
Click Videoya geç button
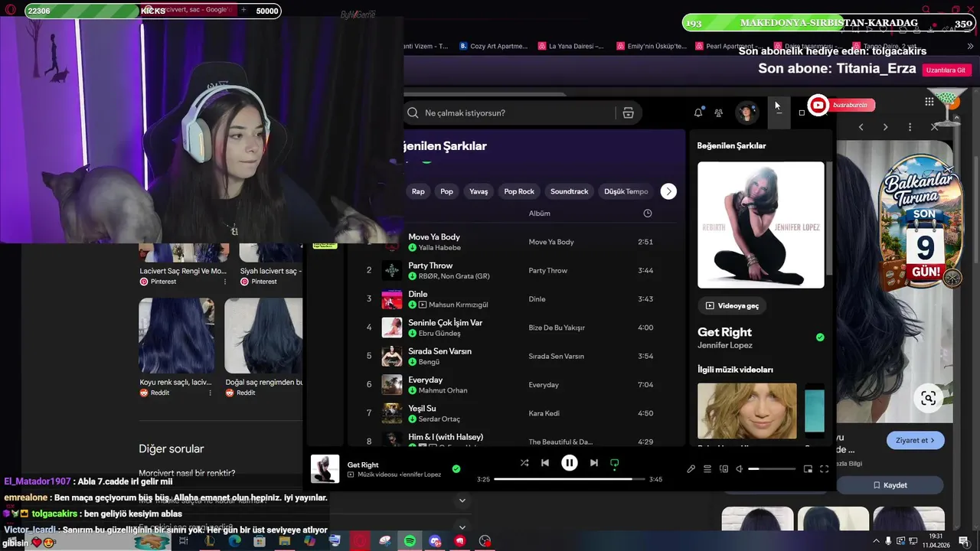(x=732, y=305)
